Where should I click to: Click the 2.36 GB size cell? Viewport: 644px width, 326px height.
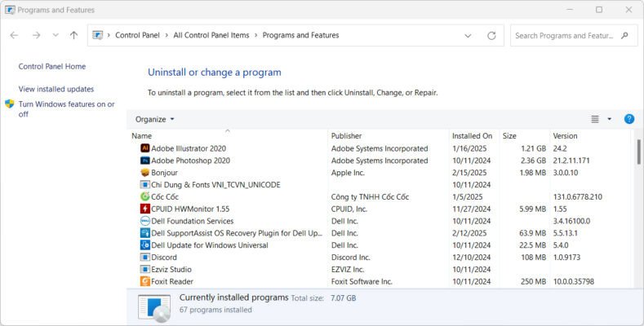[x=533, y=161]
